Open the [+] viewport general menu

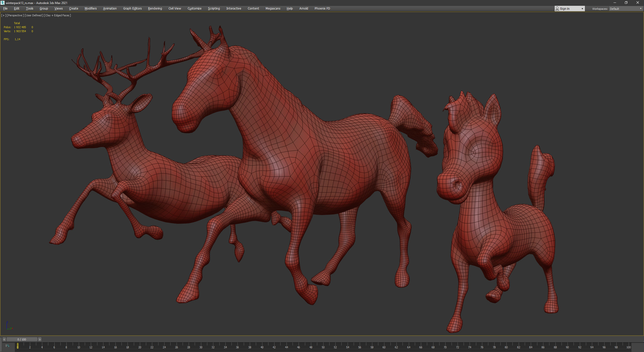4,15
